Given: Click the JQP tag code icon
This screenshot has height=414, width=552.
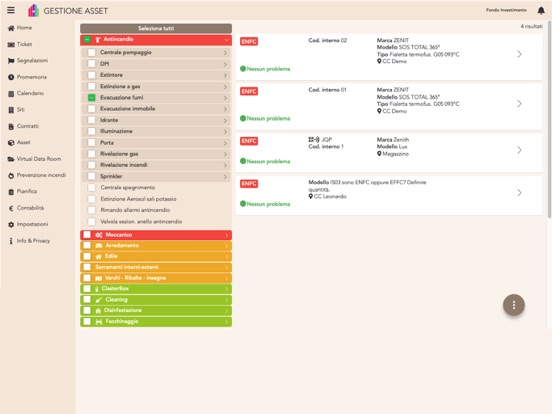Looking at the screenshot, I should click(x=314, y=139).
